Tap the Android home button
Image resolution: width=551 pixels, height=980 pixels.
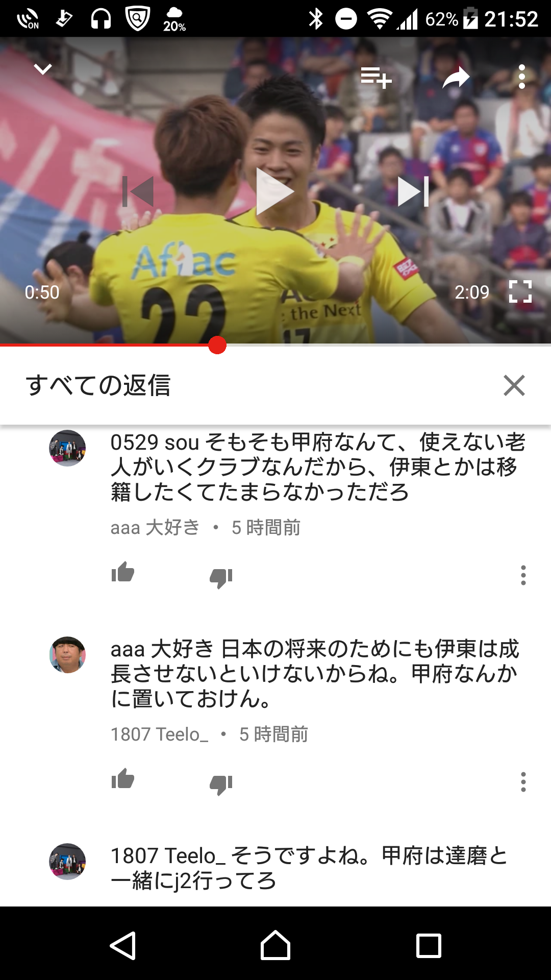(275, 945)
